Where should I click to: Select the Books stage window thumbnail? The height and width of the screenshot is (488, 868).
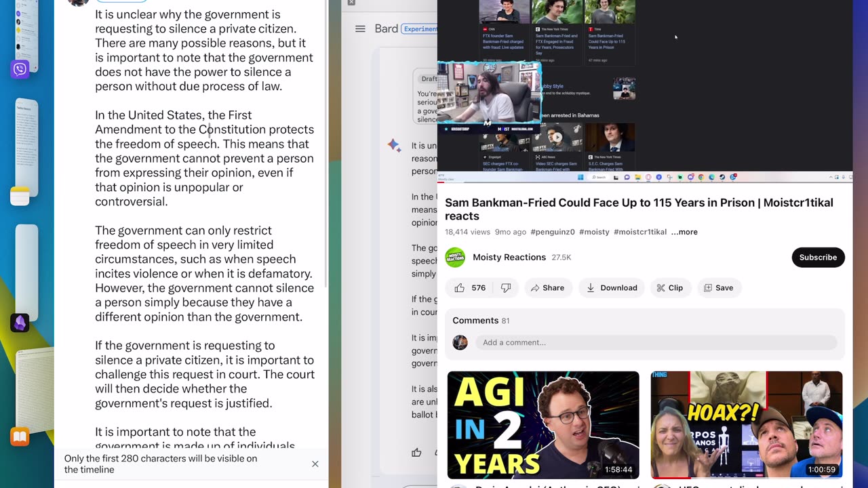tap(34, 390)
